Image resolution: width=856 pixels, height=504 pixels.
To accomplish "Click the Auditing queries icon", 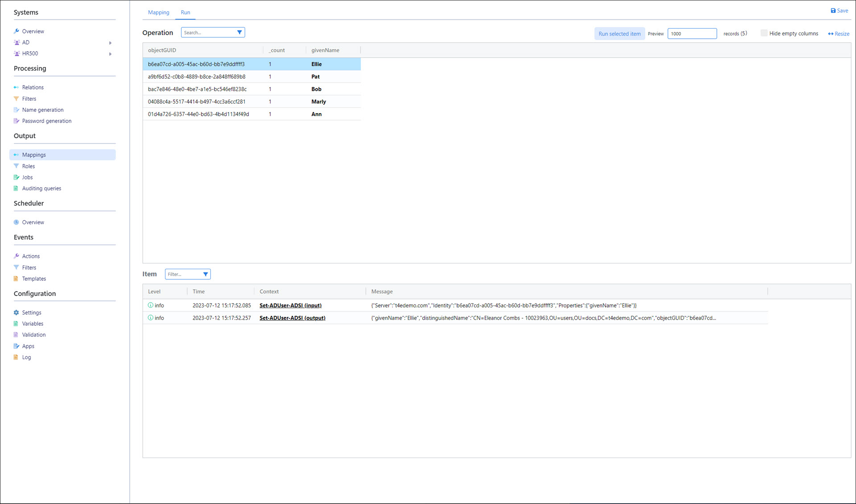I will (x=16, y=188).
